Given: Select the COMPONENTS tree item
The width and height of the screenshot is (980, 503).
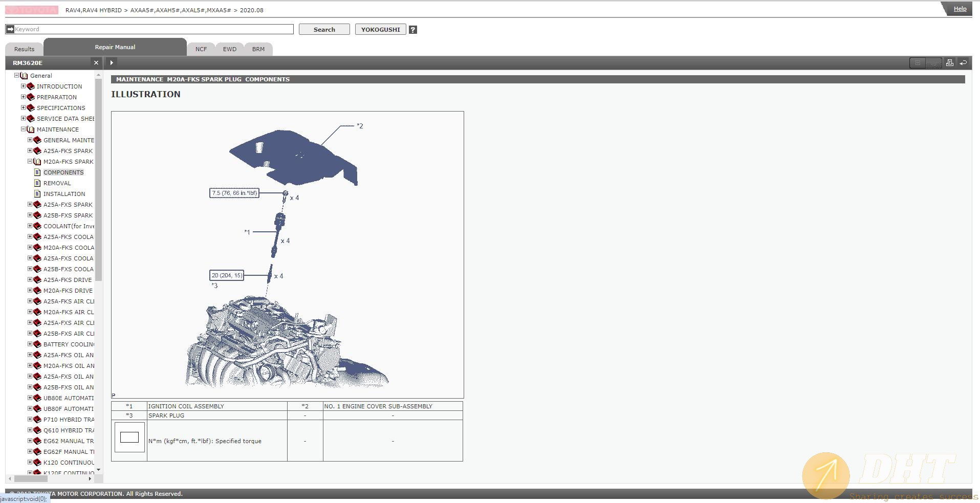Looking at the screenshot, I should click(x=63, y=172).
